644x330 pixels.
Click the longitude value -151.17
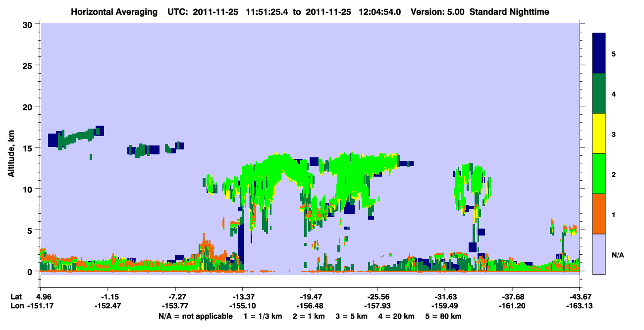point(41,306)
